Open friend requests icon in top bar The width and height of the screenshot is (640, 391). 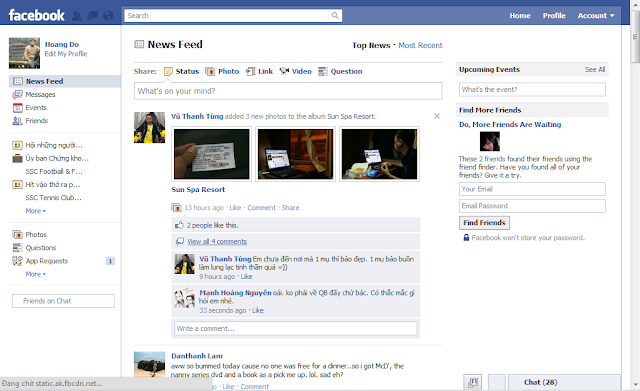[x=77, y=16]
